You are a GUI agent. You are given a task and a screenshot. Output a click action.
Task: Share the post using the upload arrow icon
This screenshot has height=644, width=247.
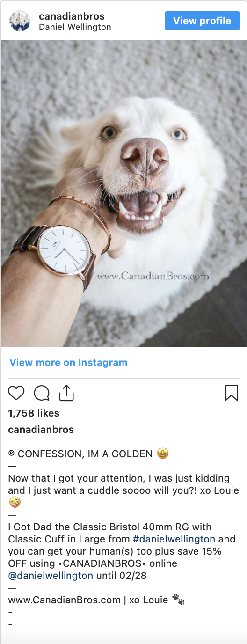pyautogui.click(x=67, y=393)
